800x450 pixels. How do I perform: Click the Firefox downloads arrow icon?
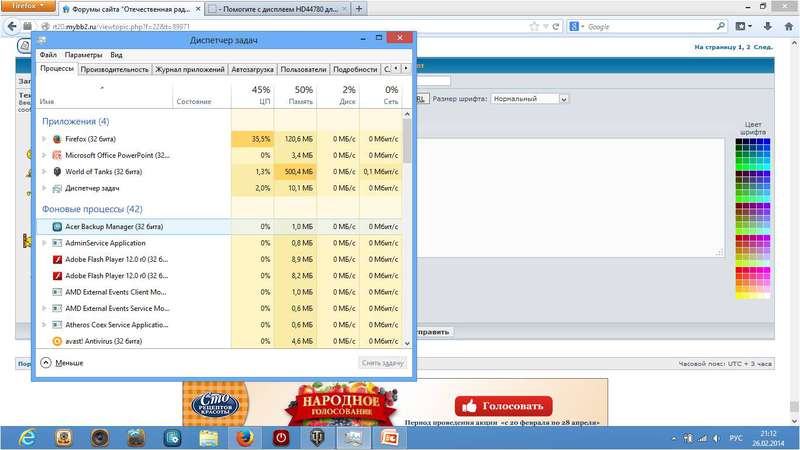tap(767, 26)
